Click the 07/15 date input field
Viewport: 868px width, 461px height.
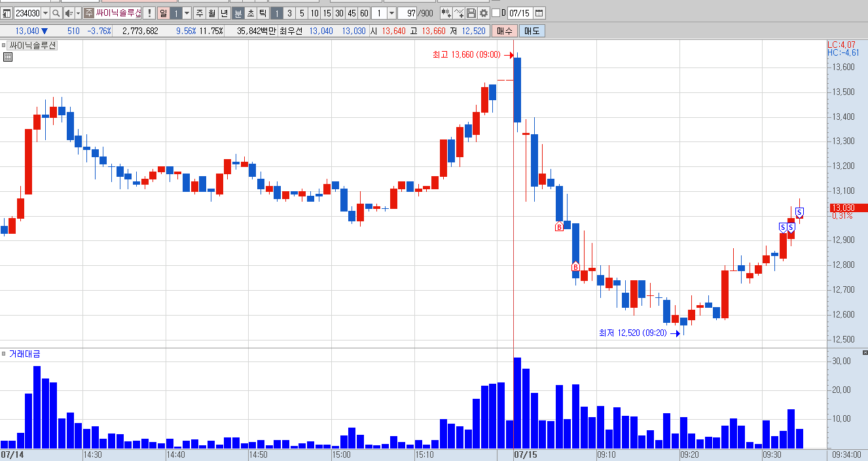coord(520,13)
